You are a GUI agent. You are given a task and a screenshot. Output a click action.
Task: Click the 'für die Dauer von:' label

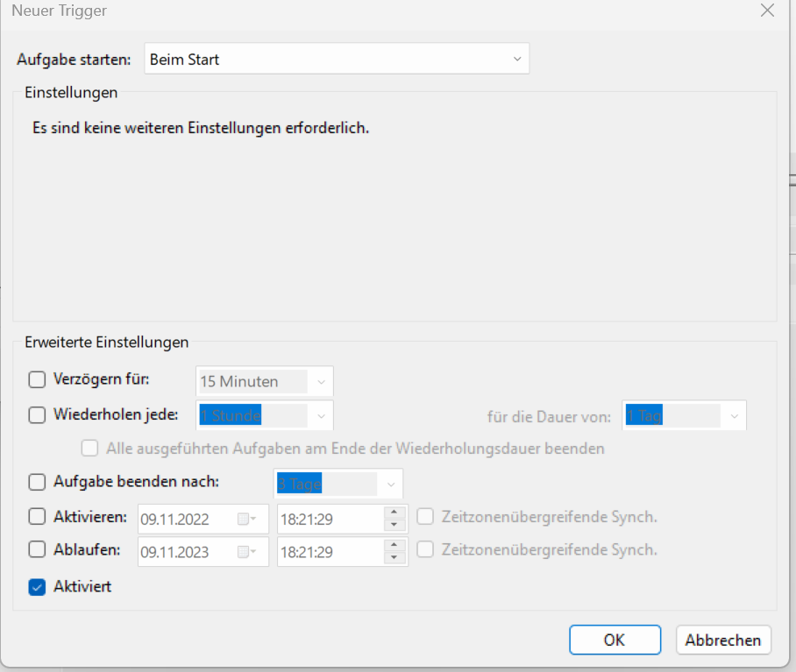tap(549, 417)
